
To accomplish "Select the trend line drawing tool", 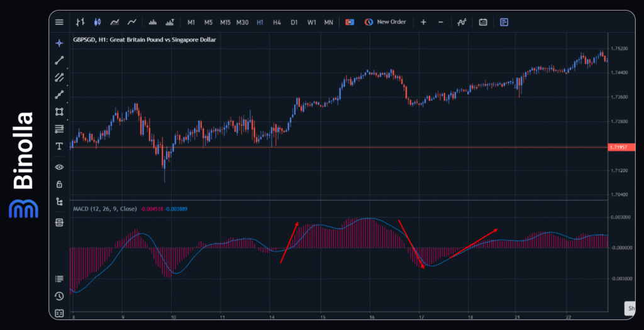I will 59,60.
